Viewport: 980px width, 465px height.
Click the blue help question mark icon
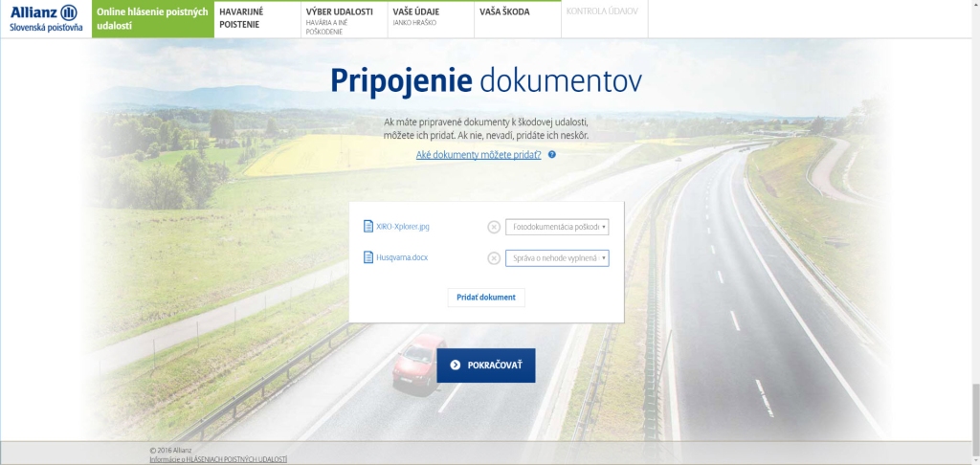point(552,154)
